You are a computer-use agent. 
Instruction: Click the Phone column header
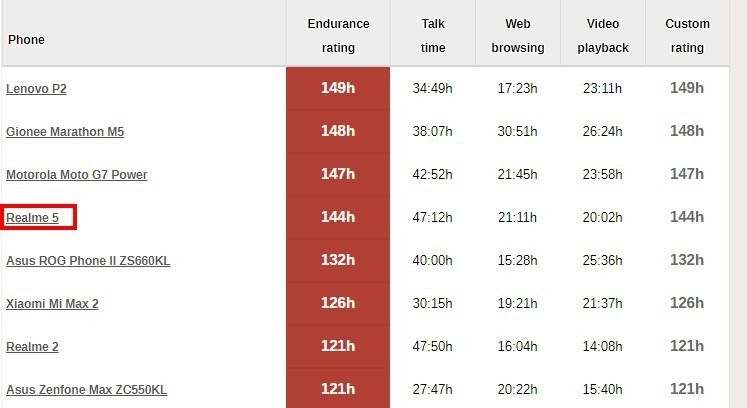click(x=27, y=40)
